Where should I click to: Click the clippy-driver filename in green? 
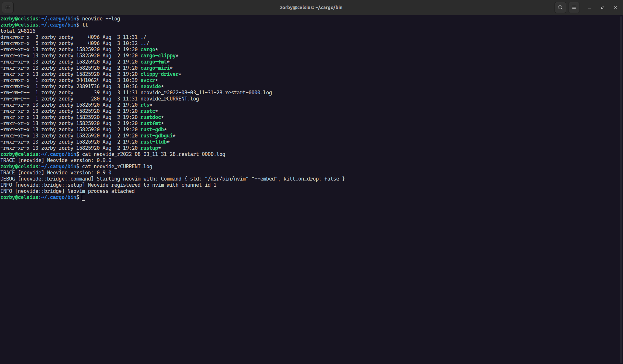[x=160, y=74]
